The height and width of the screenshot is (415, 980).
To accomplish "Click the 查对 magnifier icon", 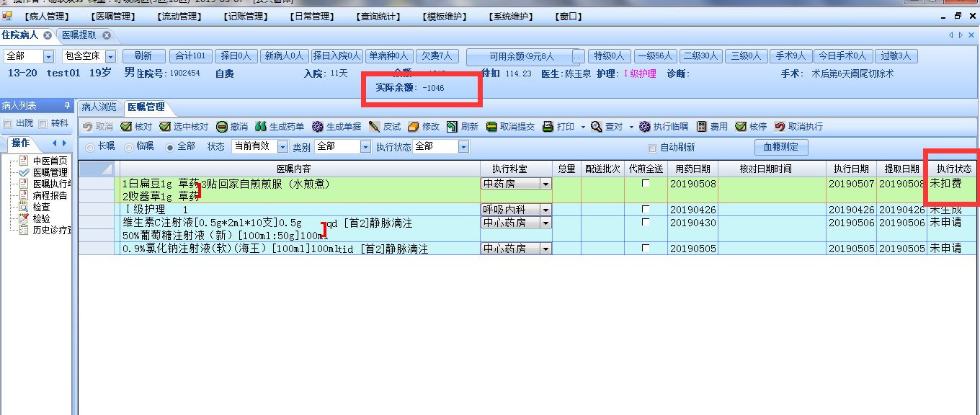I will 596,127.
